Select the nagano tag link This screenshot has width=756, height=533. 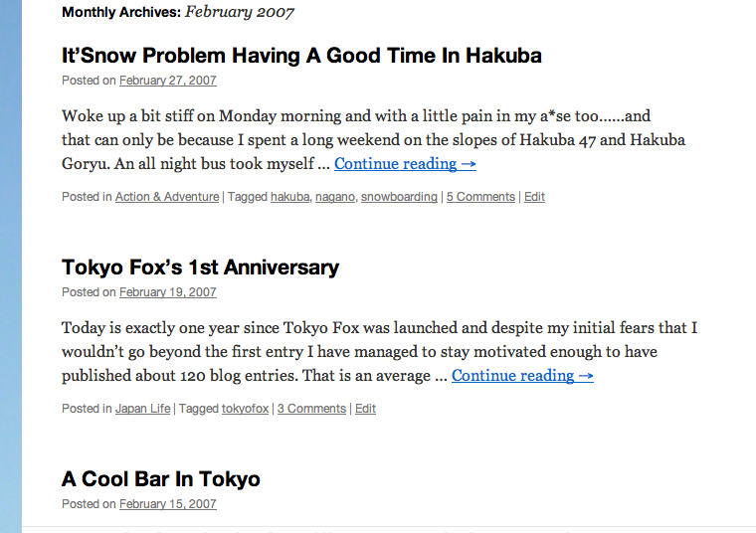click(334, 197)
